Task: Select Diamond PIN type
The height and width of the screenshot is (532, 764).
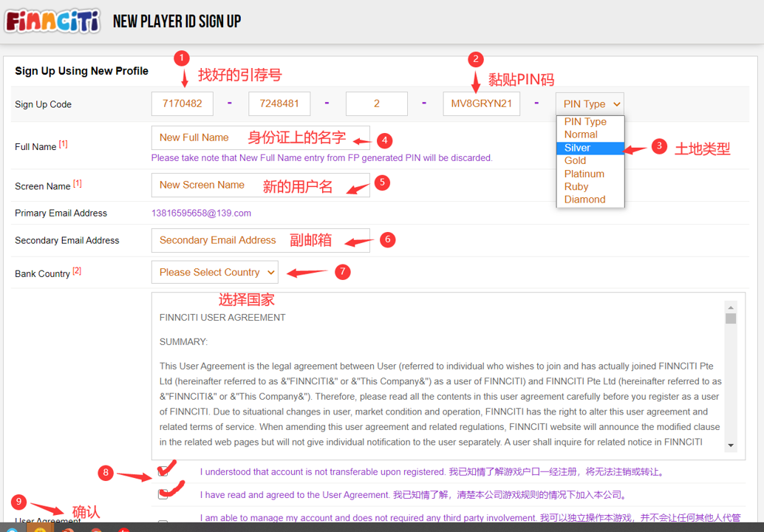Action: click(590, 199)
